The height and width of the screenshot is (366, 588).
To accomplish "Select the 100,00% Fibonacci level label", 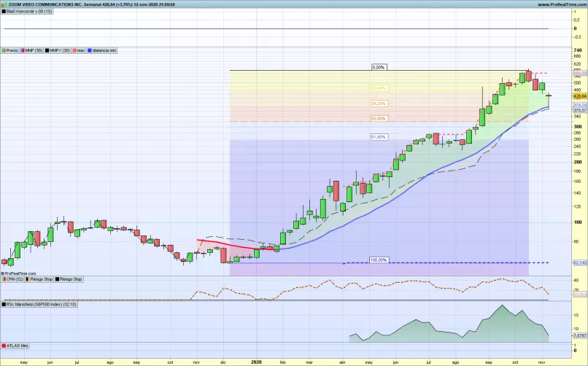I will (379, 260).
